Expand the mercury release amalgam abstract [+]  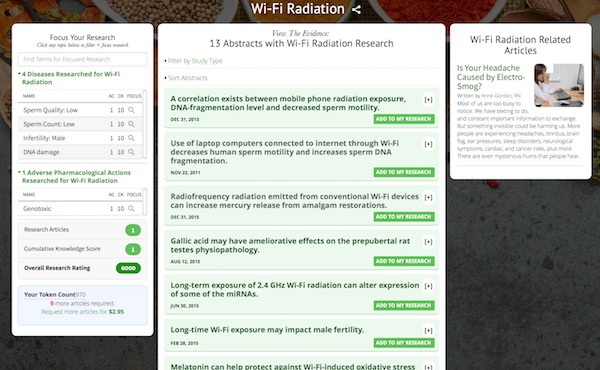429,197
